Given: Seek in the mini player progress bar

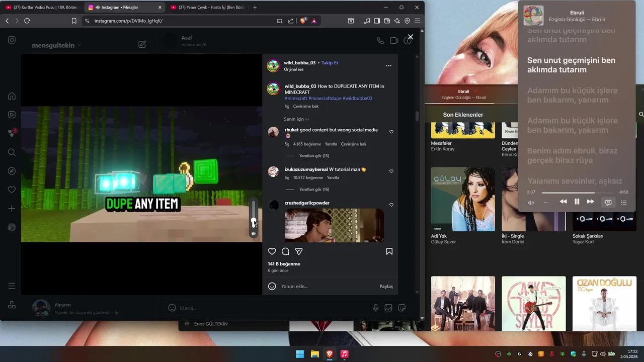Looking at the screenshot, I should coord(577,192).
